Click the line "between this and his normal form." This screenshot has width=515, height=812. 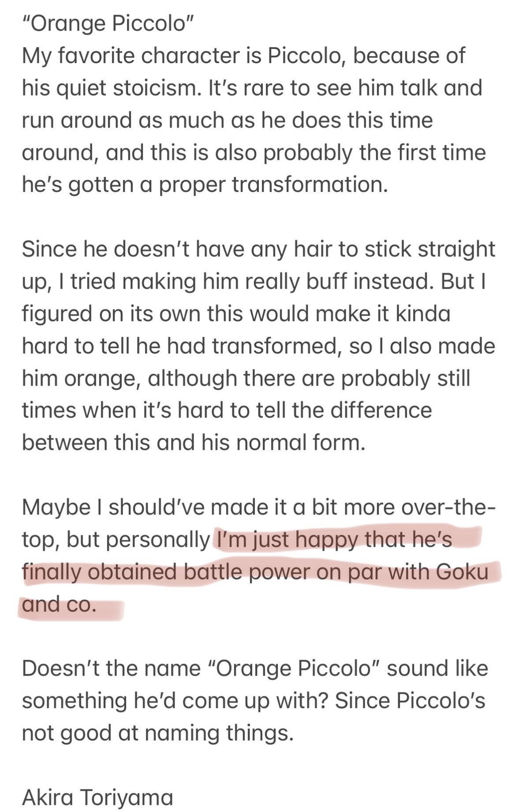194,442
